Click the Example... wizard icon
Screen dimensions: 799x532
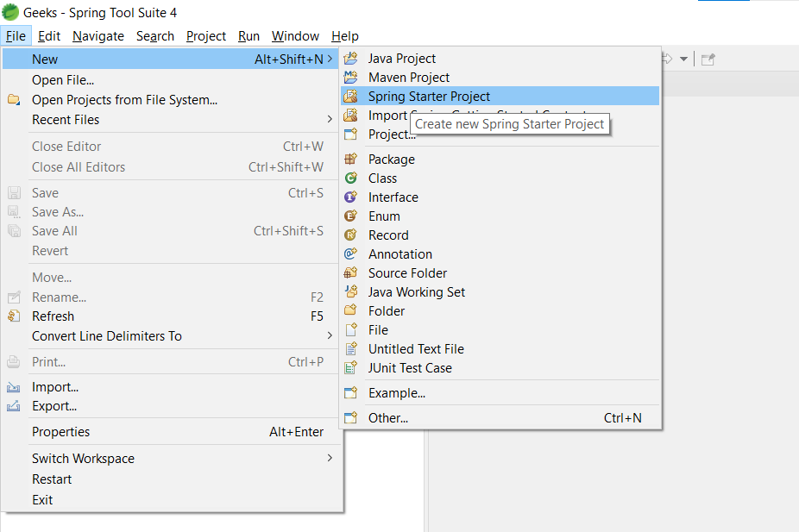(x=350, y=392)
